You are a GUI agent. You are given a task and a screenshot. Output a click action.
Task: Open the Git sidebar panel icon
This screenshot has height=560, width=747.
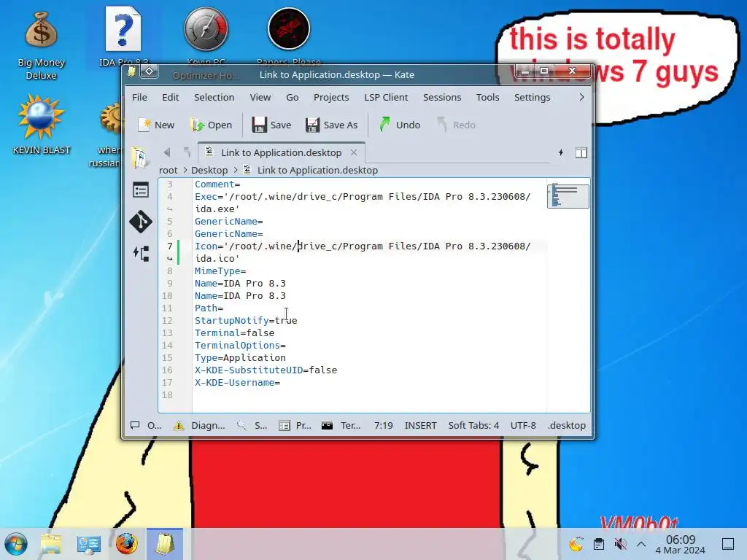point(141,222)
